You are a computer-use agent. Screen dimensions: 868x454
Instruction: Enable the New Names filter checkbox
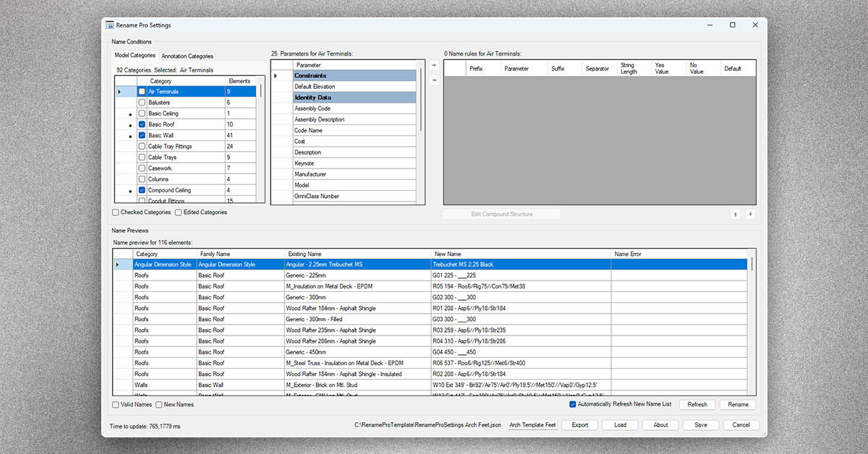[158, 405]
